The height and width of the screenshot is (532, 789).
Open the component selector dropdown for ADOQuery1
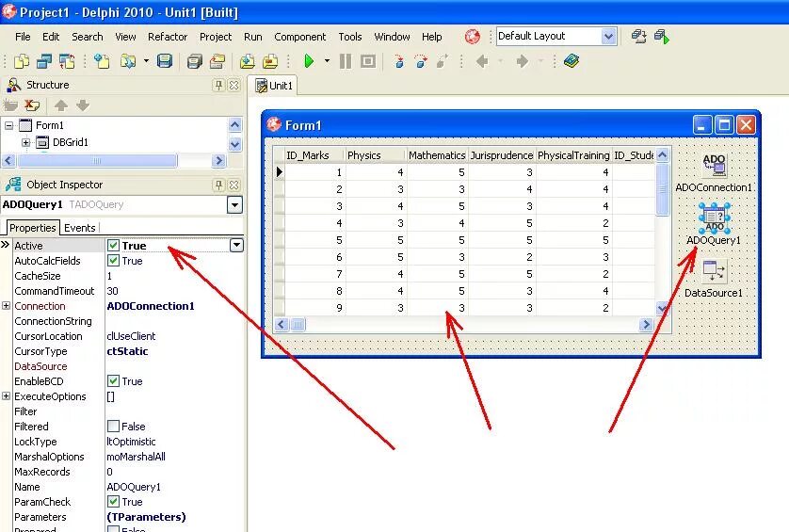pos(235,205)
